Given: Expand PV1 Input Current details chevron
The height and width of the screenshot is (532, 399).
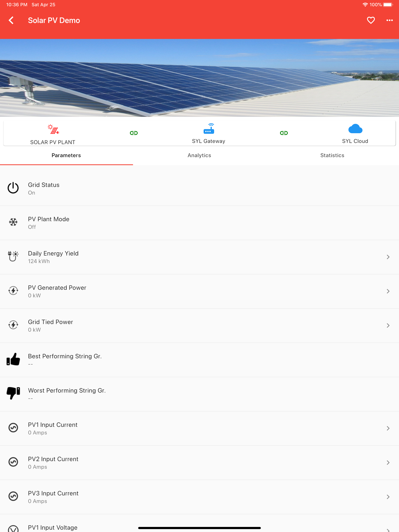Looking at the screenshot, I should tap(388, 428).
